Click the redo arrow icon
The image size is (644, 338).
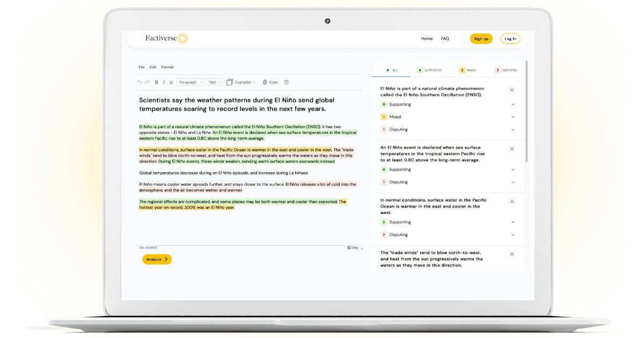pos(147,82)
